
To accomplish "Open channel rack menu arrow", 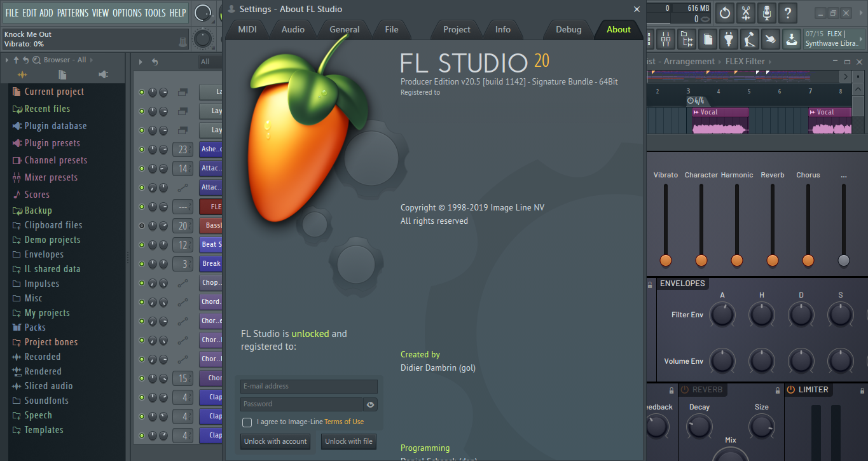I will click(141, 62).
